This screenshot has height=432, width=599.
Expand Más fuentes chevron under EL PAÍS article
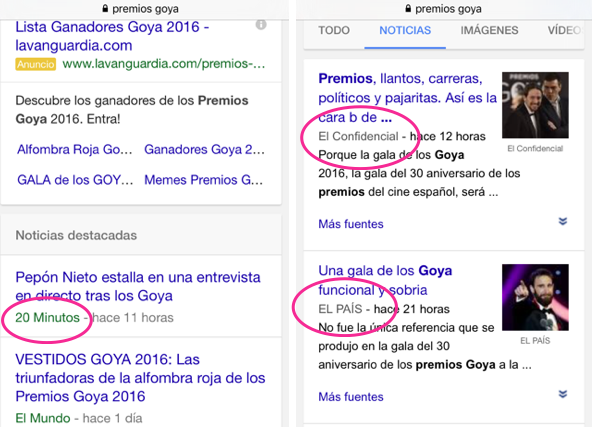(x=563, y=395)
